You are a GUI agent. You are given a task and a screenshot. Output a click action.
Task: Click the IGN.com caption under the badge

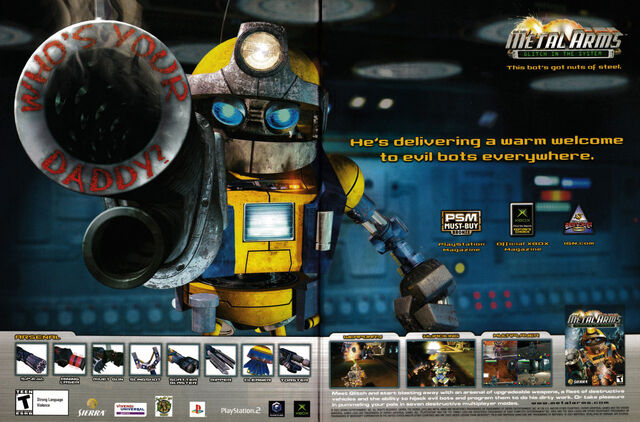[579, 243]
